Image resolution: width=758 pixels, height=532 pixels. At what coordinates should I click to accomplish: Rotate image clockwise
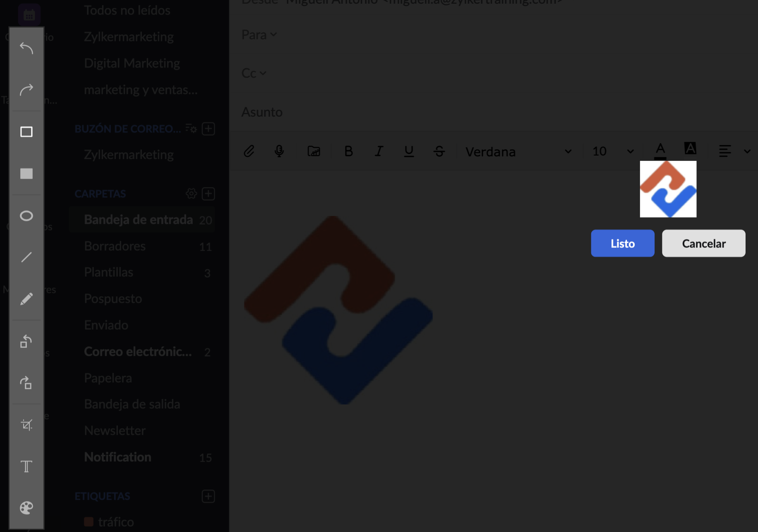pyautogui.click(x=26, y=383)
